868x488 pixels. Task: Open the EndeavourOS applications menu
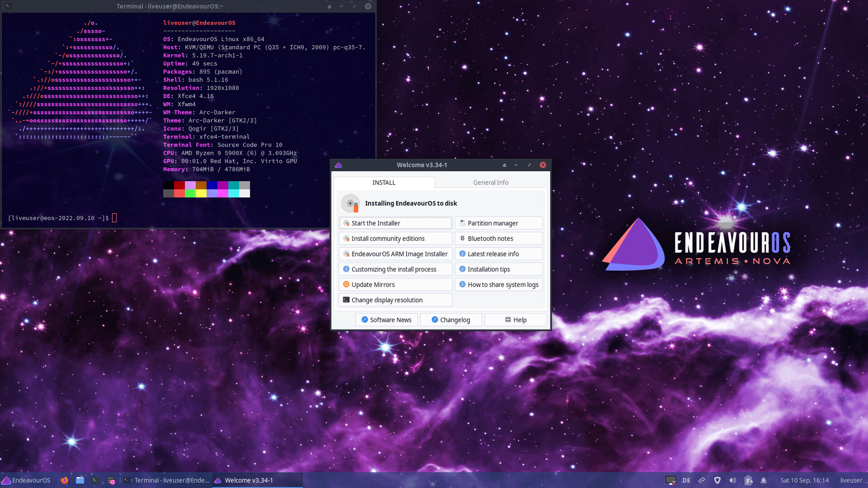coord(26,480)
